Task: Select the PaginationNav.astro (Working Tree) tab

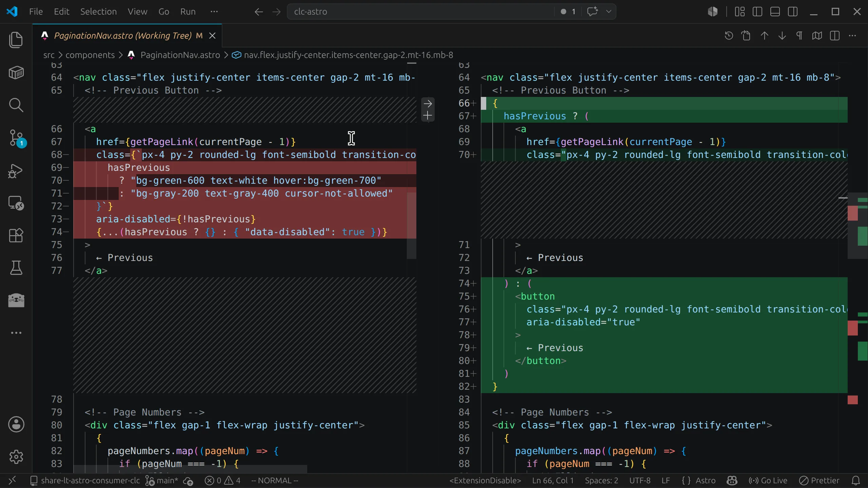Action: (127, 36)
